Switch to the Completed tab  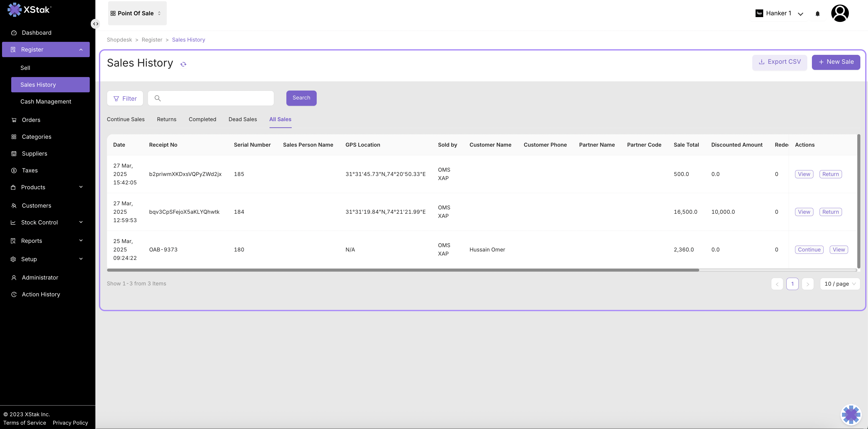tap(202, 119)
